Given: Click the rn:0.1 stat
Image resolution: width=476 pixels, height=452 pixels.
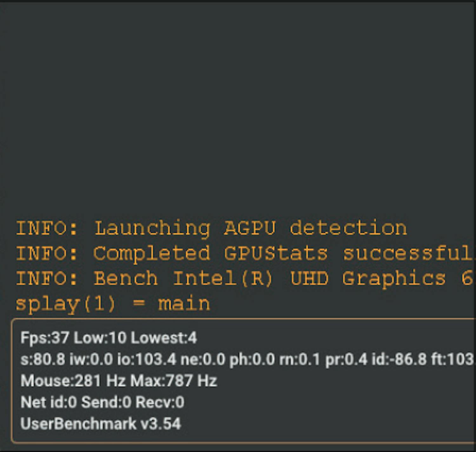Looking at the screenshot, I should click(300, 359).
